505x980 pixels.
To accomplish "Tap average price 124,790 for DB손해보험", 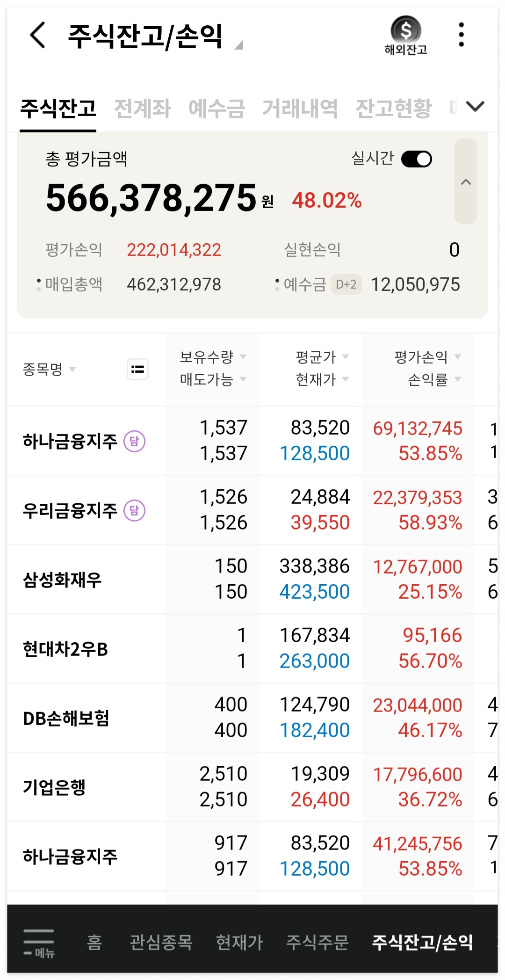I will click(315, 704).
